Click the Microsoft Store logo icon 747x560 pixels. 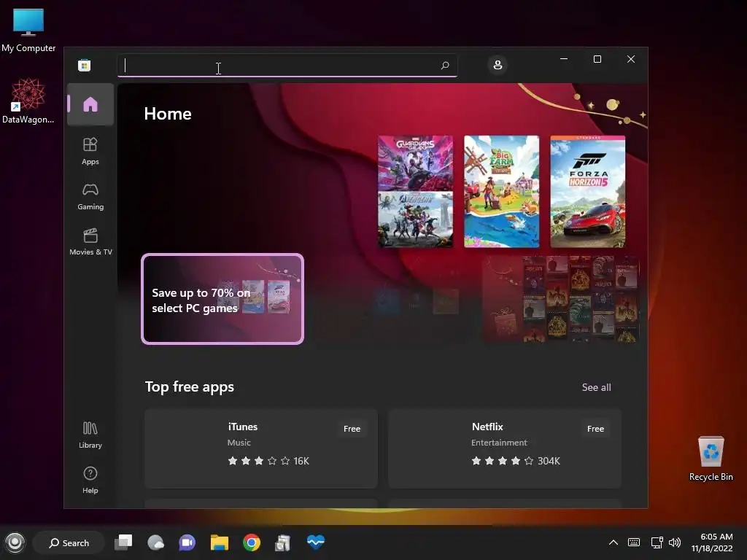tap(85, 65)
